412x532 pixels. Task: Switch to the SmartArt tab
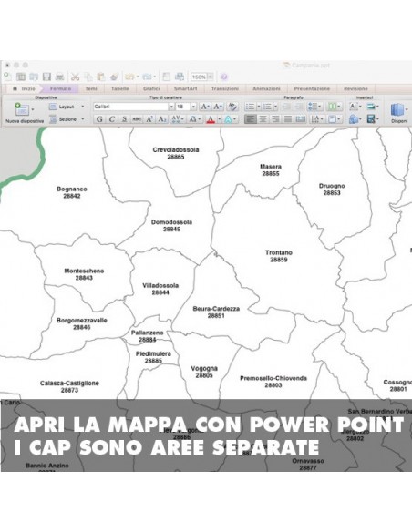[185, 88]
